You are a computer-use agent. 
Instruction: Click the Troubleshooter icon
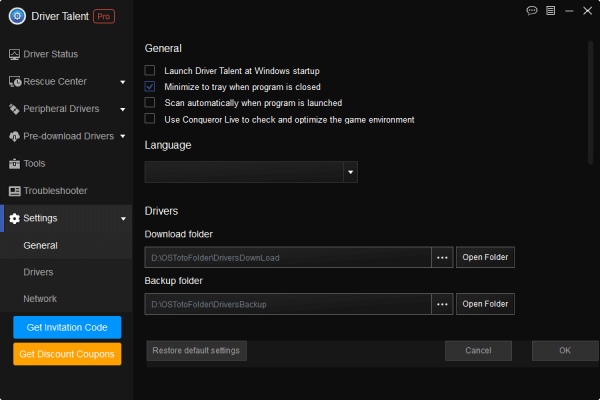pos(14,191)
